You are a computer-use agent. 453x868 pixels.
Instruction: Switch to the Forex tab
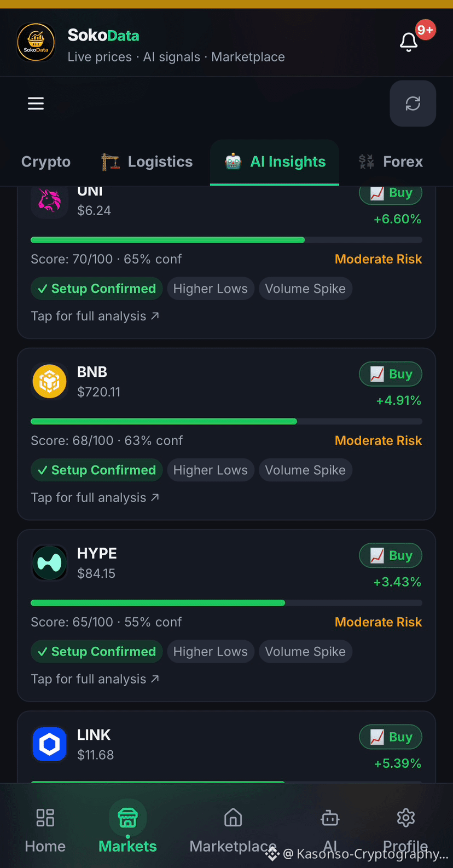[391, 162]
